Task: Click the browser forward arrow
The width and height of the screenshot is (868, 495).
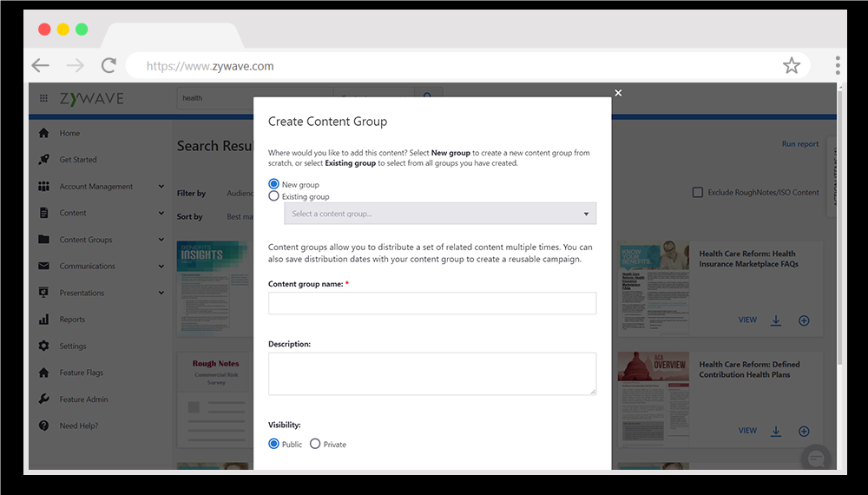Action: point(75,66)
